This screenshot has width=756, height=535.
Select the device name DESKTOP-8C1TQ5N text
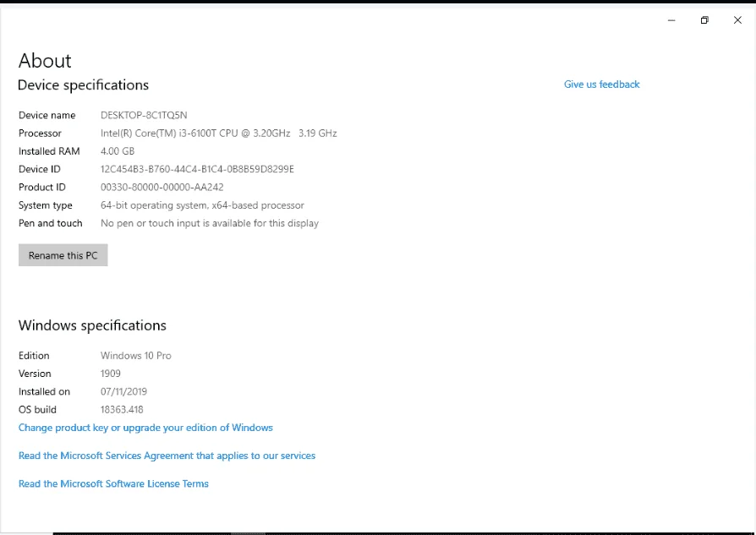pos(144,115)
